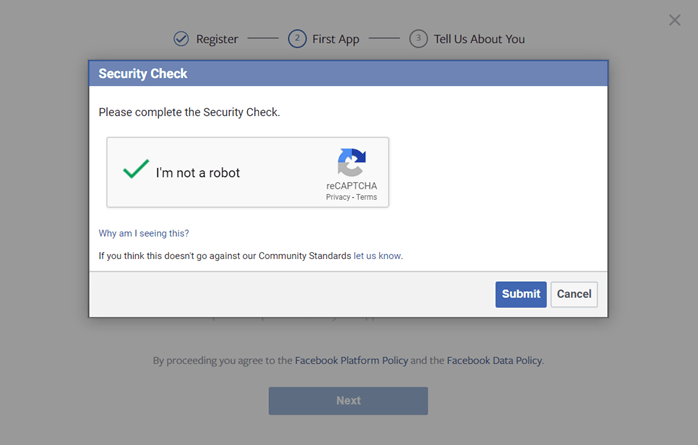698x445 pixels.
Task: Click the step 2 circle icon
Action: [297, 39]
